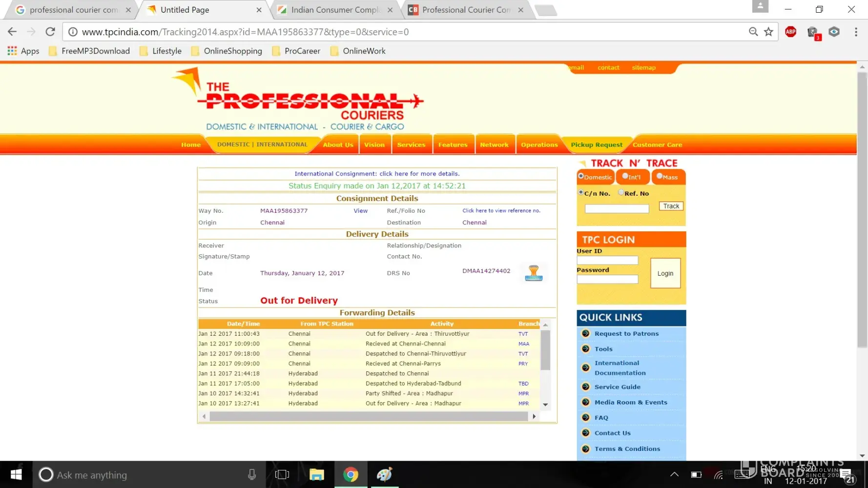The height and width of the screenshot is (488, 868).
Task: Click the forwarding table left scroll arrow
Action: [204, 416]
